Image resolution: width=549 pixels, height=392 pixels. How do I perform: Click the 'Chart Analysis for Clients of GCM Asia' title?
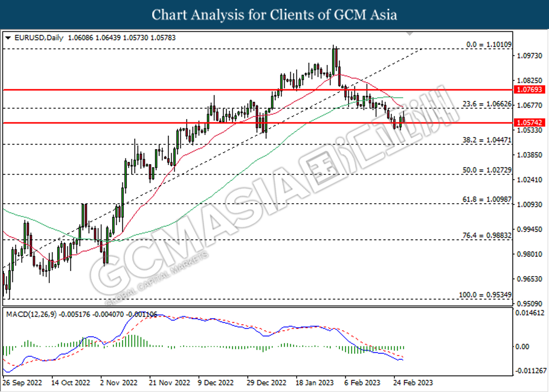click(274, 15)
